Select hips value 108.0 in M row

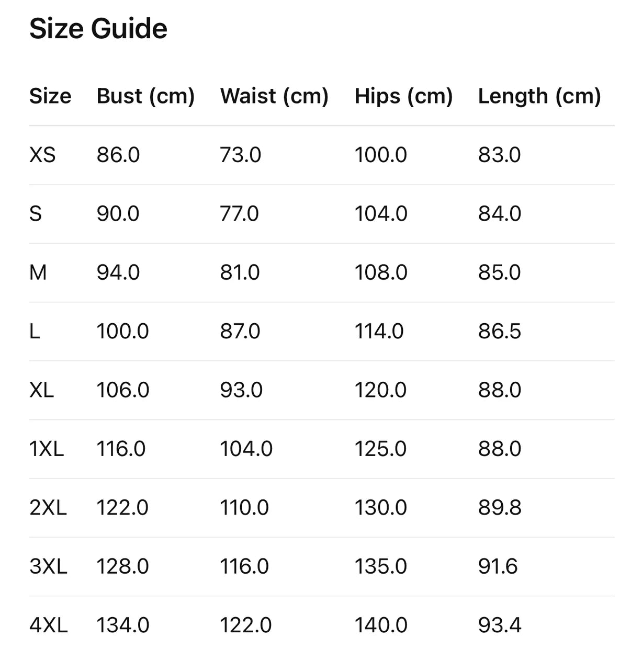381,273
